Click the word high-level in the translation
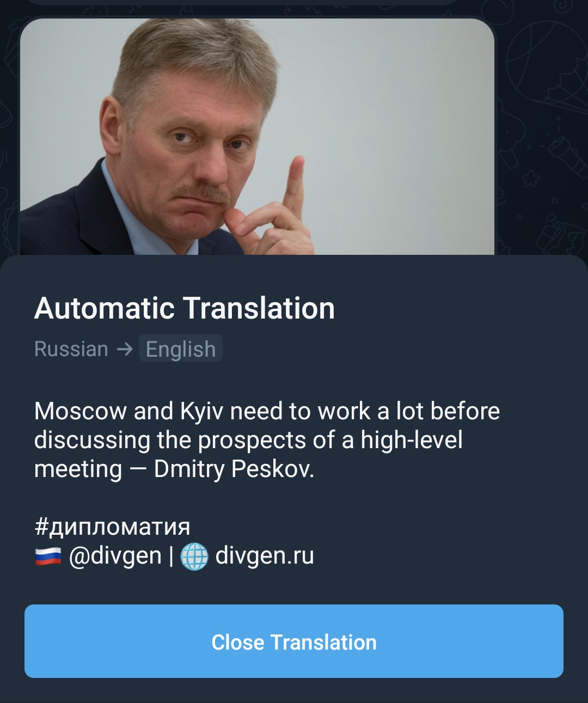Image resolution: width=588 pixels, height=703 pixels. (x=412, y=440)
